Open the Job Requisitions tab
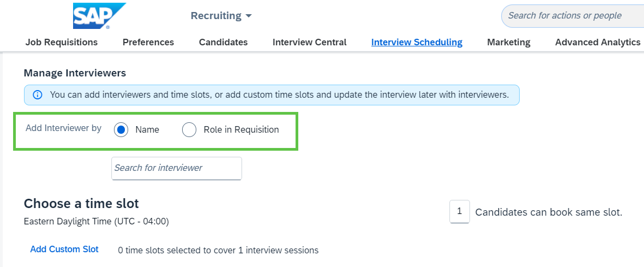644x267 pixels. tap(62, 42)
